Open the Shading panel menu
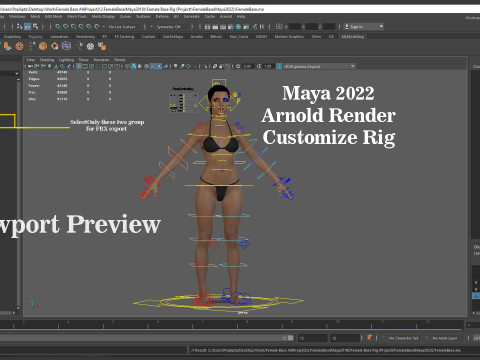This screenshot has width=480, height=360. click(x=47, y=60)
